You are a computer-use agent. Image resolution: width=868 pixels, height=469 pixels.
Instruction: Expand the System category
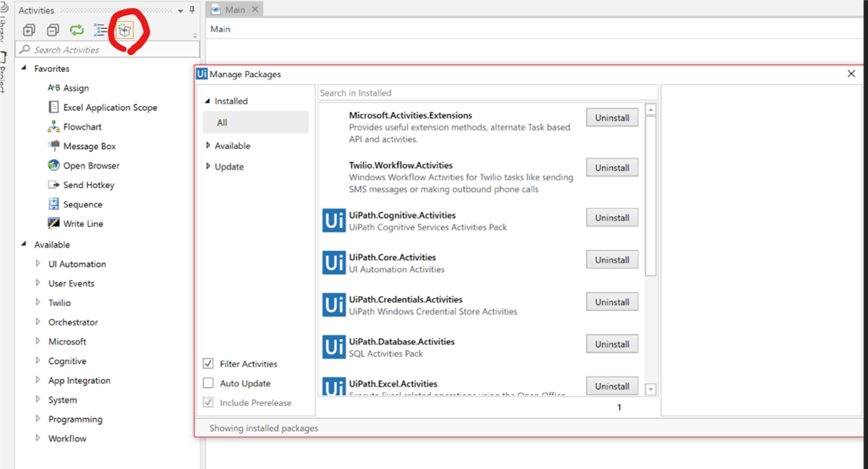[x=37, y=399]
